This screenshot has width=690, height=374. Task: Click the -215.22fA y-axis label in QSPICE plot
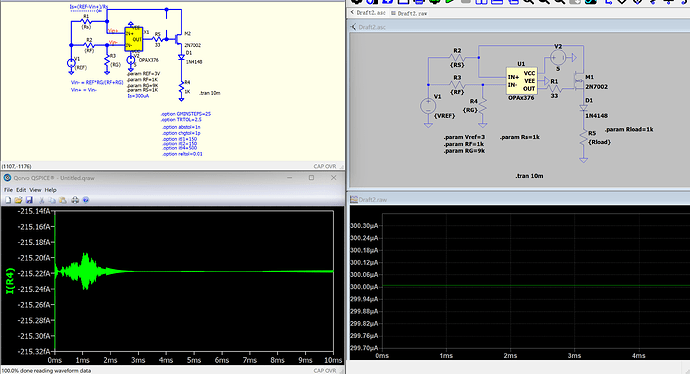coord(35,273)
